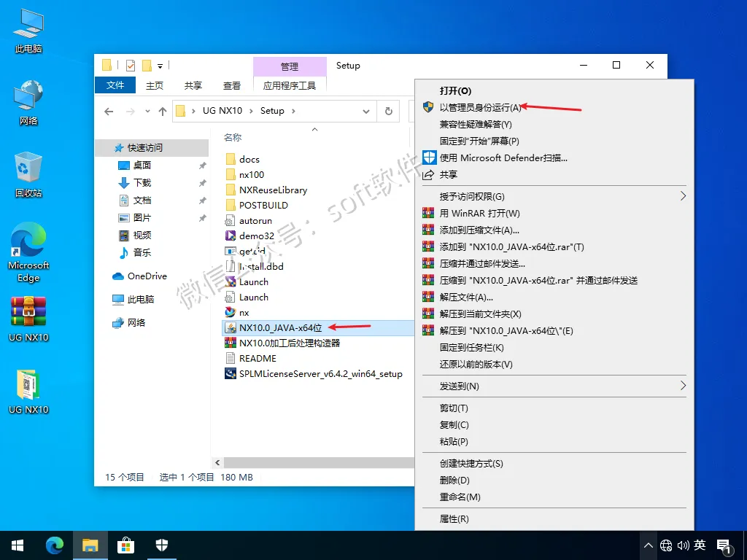747x560 pixels.
Task: Select SPLMLicenseServer_v6.4.2_win64_setup file
Action: point(321,374)
